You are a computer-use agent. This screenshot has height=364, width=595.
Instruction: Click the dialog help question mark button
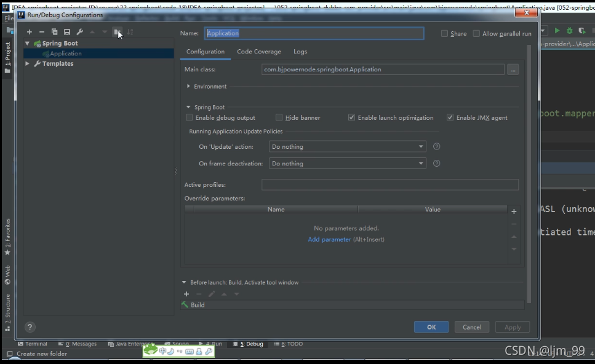tap(30, 327)
